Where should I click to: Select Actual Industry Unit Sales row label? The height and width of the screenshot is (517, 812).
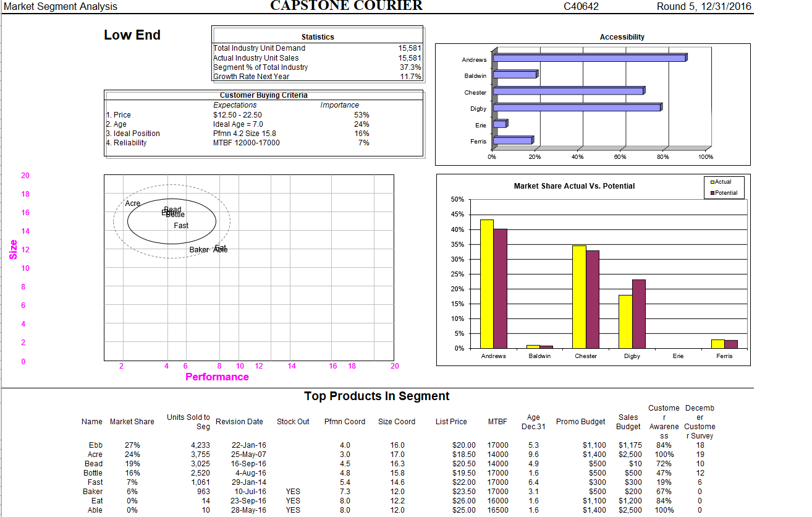(256, 58)
